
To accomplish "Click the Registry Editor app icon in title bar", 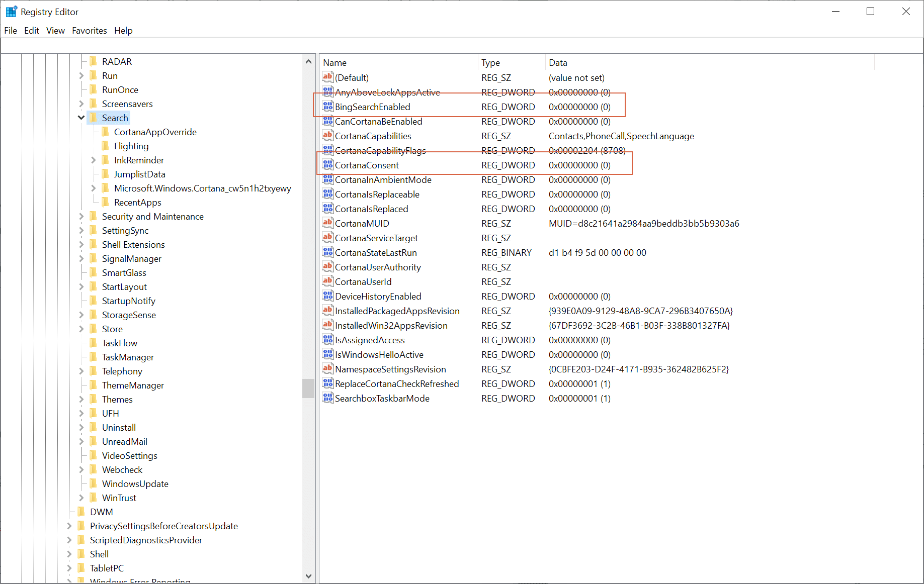I will point(11,12).
